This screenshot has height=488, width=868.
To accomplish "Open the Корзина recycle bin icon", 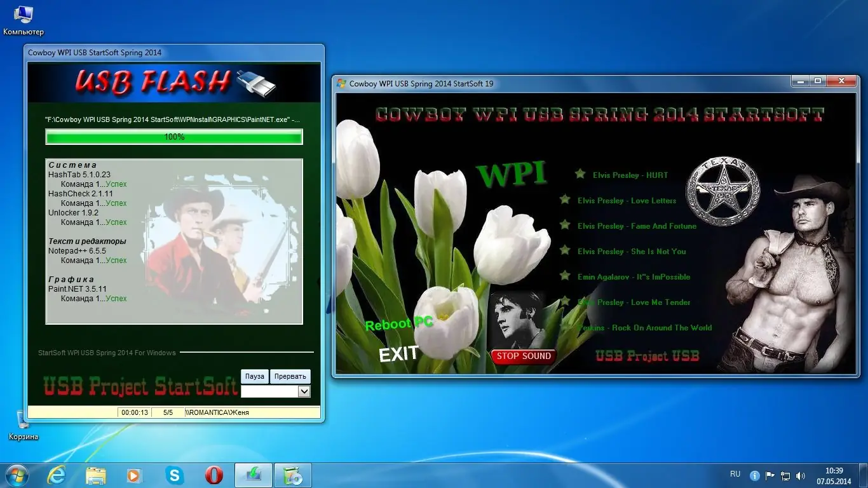I will click(x=23, y=425).
